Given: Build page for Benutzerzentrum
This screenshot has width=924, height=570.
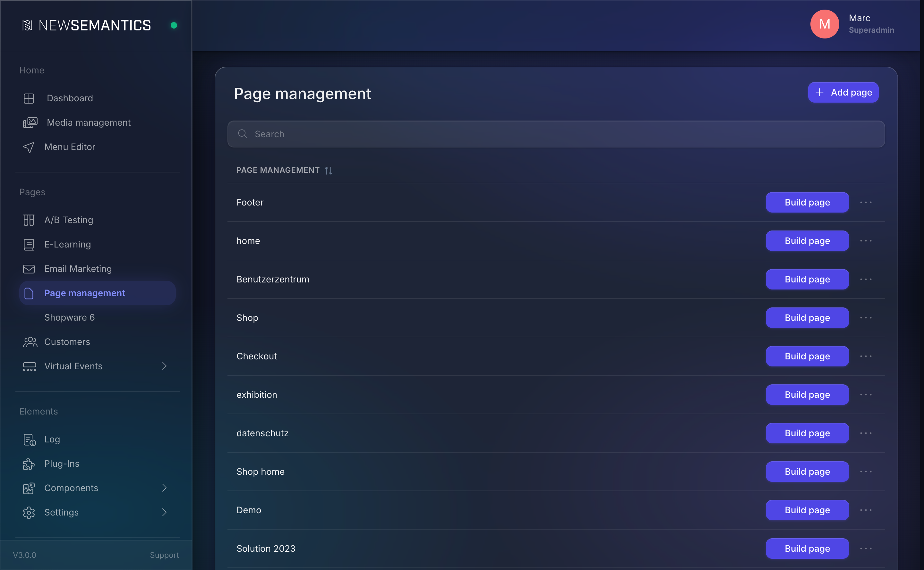Looking at the screenshot, I should point(808,279).
